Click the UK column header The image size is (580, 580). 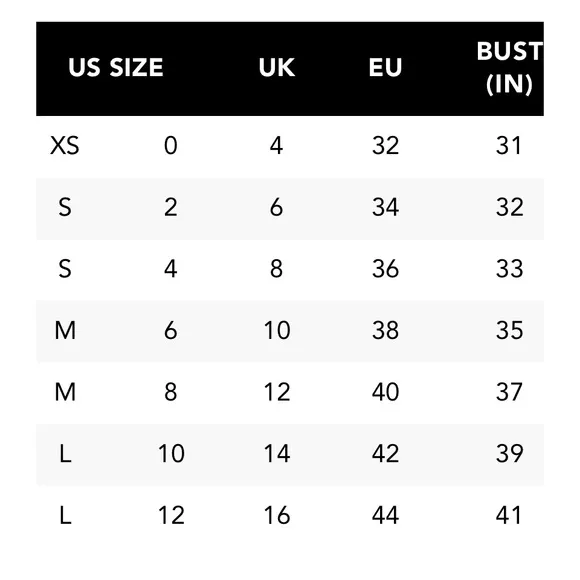pyautogui.click(x=277, y=68)
